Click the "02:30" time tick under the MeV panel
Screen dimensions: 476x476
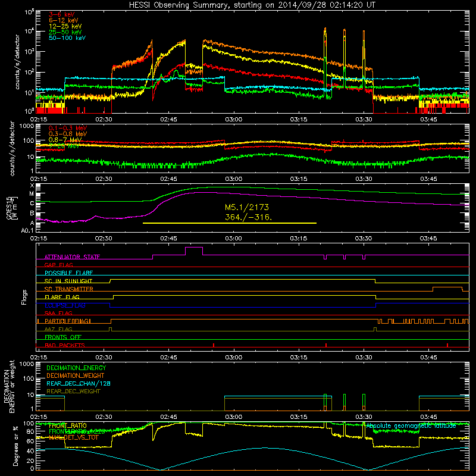104,179
